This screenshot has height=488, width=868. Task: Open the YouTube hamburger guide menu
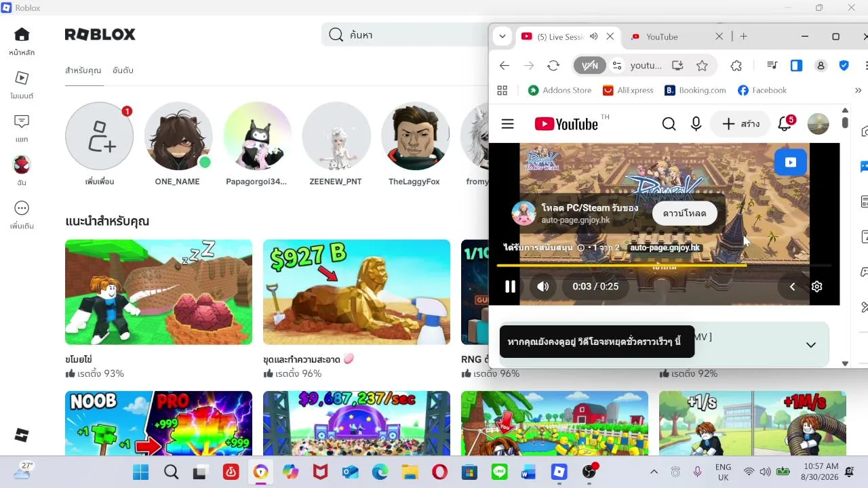507,124
